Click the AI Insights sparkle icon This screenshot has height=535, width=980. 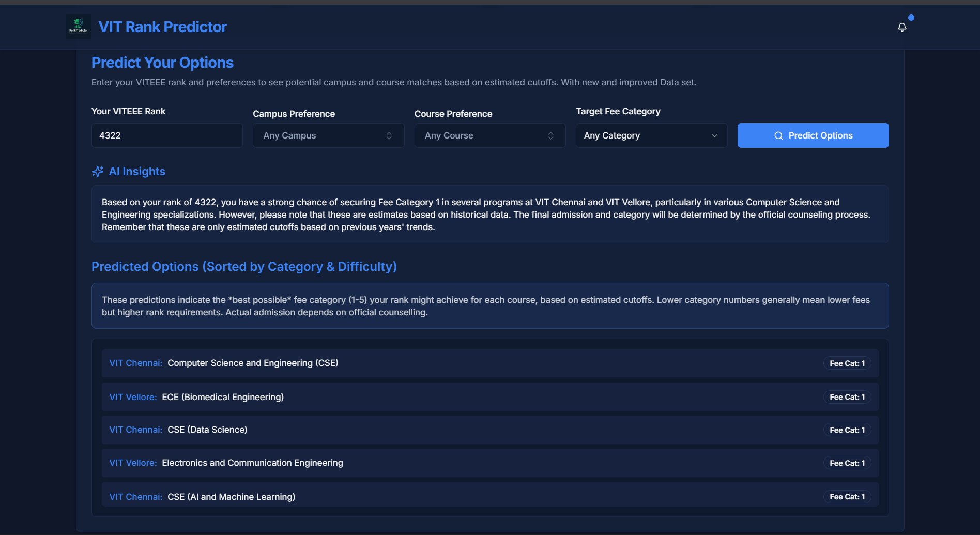click(x=98, y=172)
